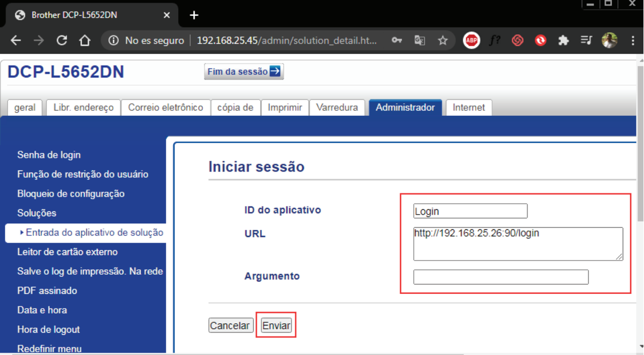The height and width of the screenshot is (355, 644).
Task: Open the Imprimir tab
Action: [x=285, y=108]
